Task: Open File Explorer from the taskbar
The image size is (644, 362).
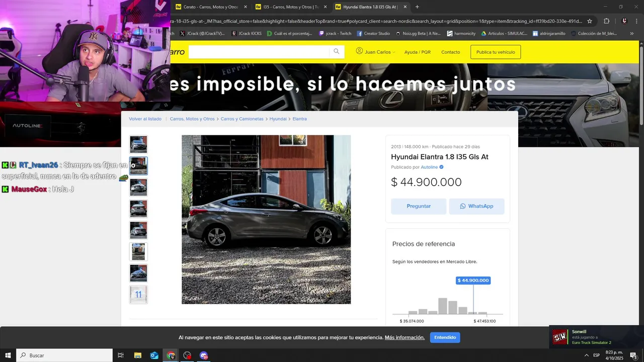Action: click(x=138, y=355)
